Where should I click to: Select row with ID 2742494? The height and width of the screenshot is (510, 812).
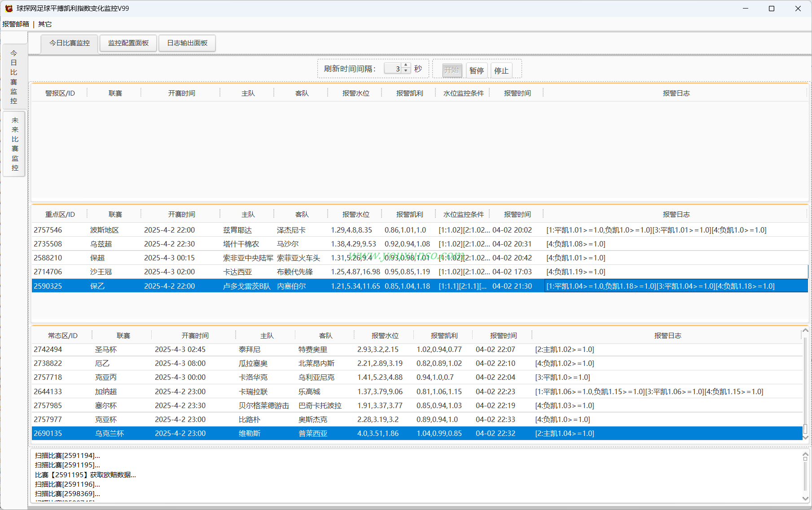(417, 349)
